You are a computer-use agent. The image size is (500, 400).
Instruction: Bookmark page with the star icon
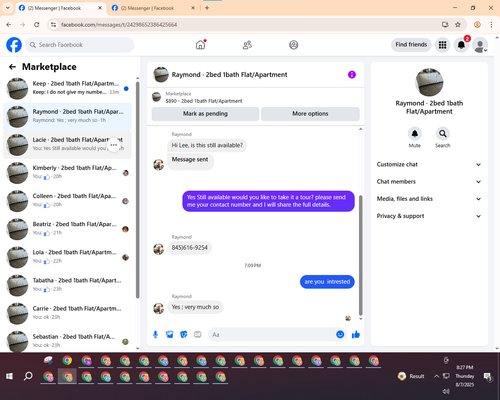(458, 25)
